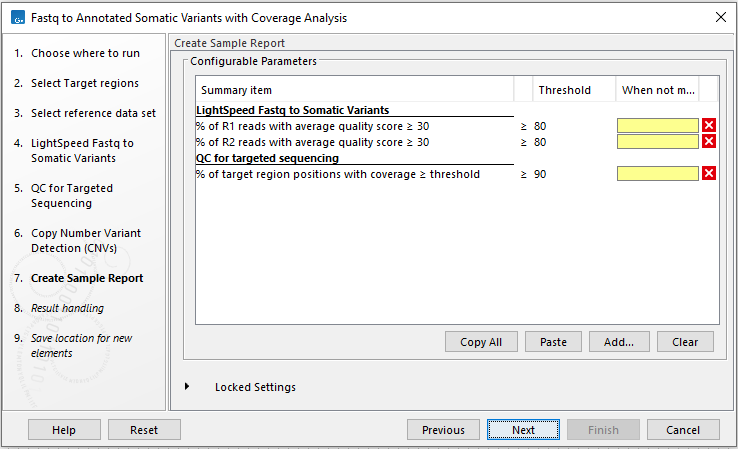Clear all summary items
Image resolution: width=738 pixels, height=449 pixels.
(x=685, y=342)
